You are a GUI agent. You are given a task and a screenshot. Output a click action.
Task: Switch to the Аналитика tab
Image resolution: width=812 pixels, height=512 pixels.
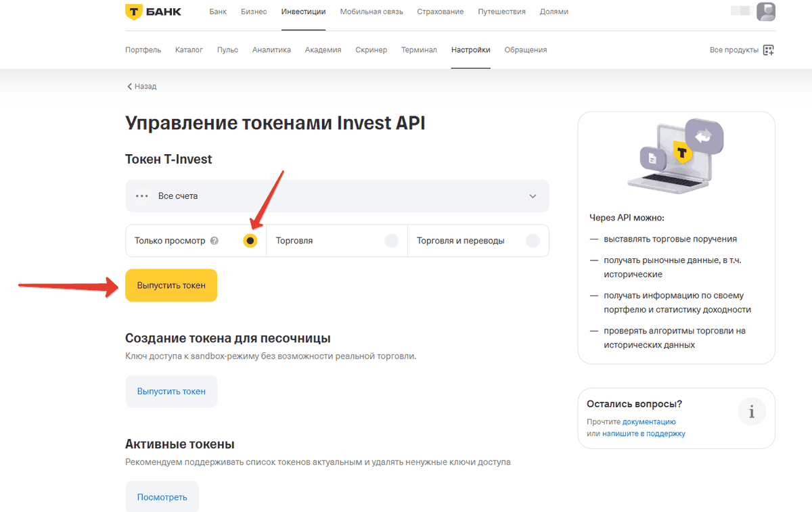tap(271, 50)
